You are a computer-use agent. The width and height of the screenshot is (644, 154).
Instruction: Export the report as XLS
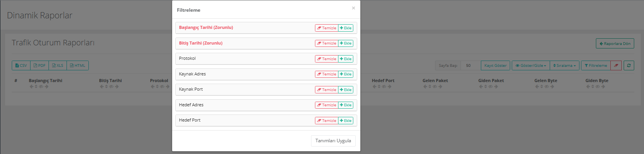click(58, 66)
